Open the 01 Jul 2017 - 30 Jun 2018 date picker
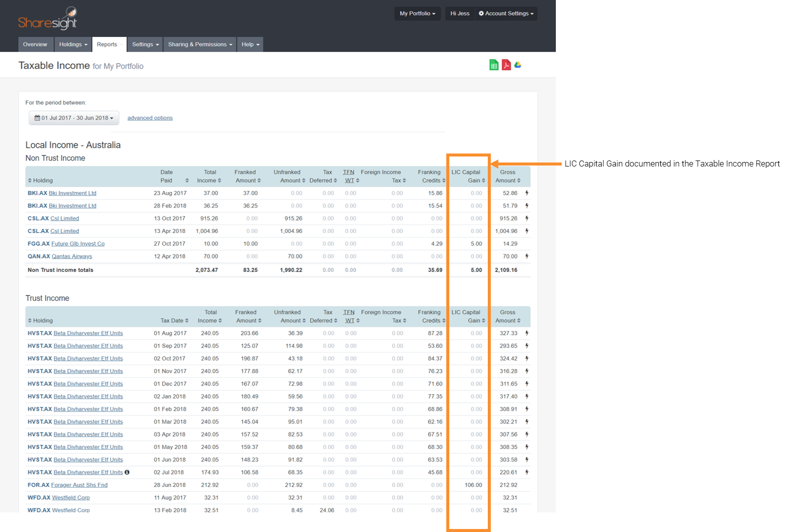The height and width of the screenshot is (532, 801). [74, 118]
